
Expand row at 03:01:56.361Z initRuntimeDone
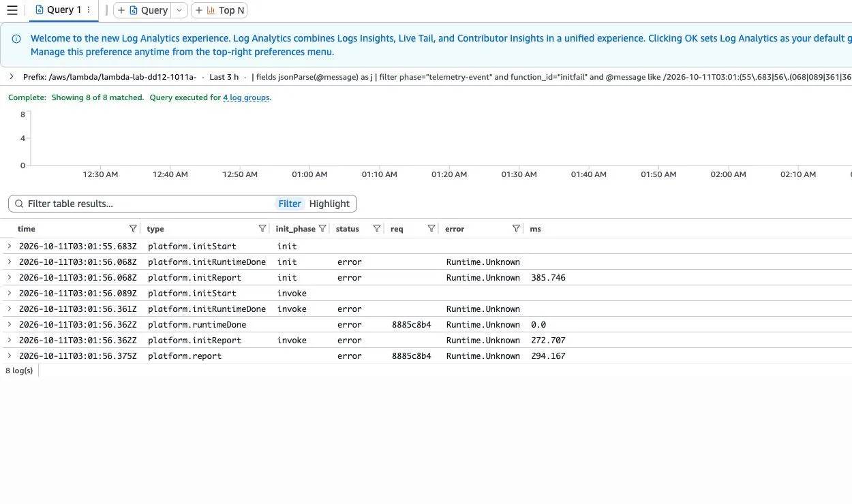point(10,309)
